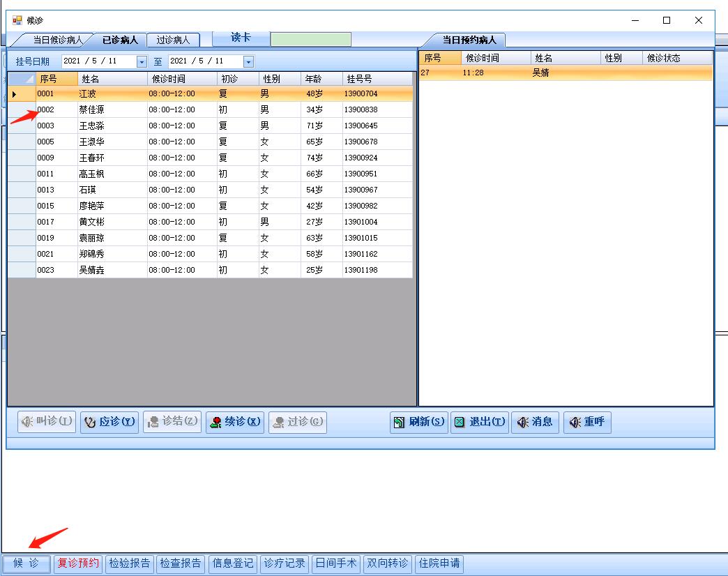Click the row selector for 江波
The width and height of the screenshot is (728, 576).
tap(22, 93)
